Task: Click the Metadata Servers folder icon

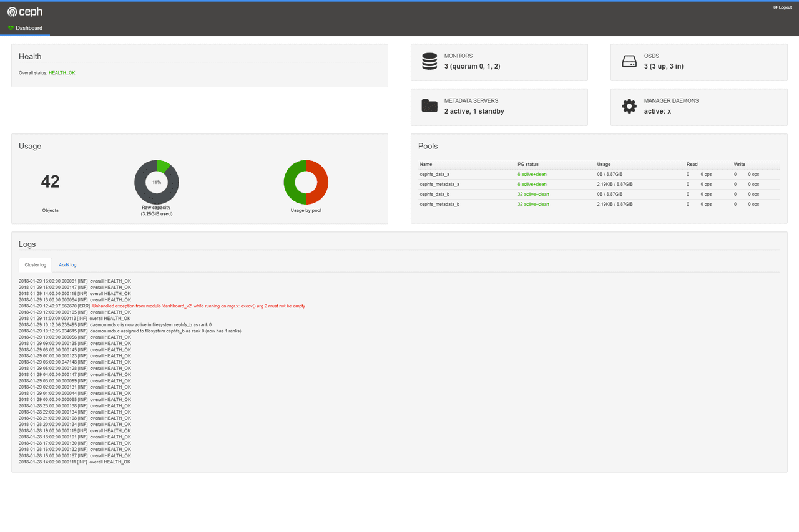Action: pos(429,106)
